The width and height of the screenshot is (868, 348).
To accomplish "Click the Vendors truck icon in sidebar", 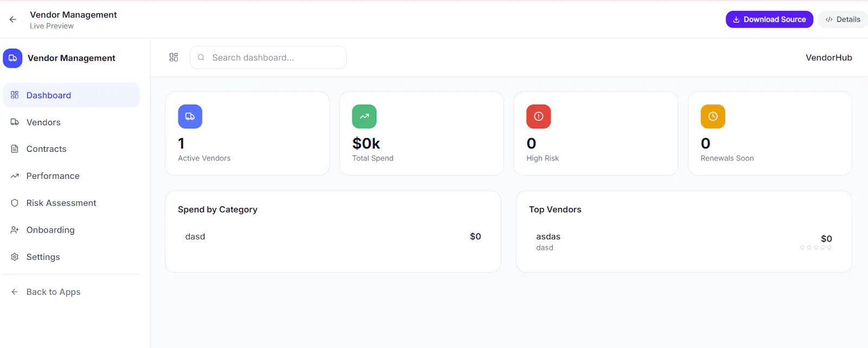I will (x=15, y=122).
